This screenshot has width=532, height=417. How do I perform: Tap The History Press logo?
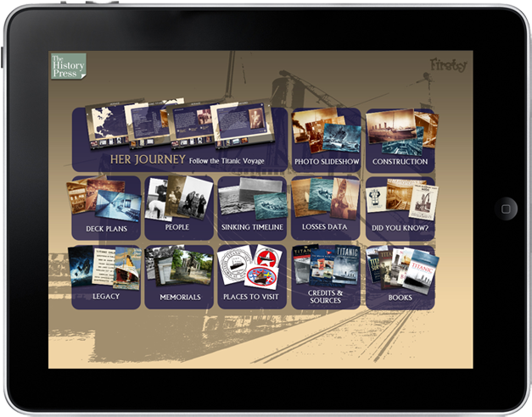69,66
